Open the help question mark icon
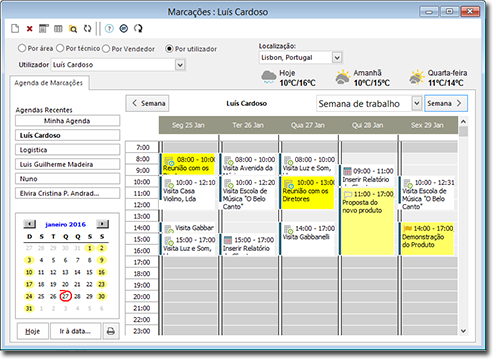The width and height of the screenshot is (496, 363). 109,29
